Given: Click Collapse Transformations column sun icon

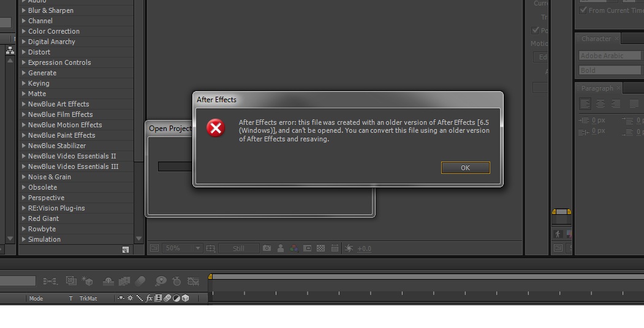Looking at the screenshot, I should 130,298.
